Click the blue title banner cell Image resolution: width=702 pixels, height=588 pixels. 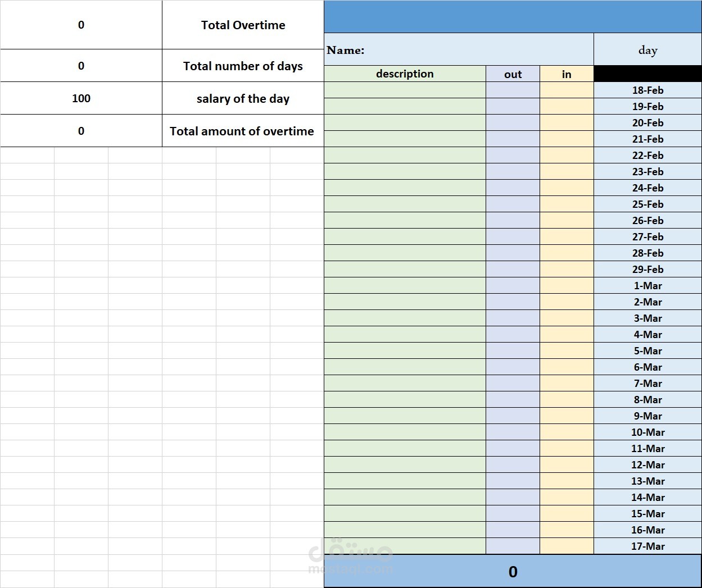[x=513, y=16]
